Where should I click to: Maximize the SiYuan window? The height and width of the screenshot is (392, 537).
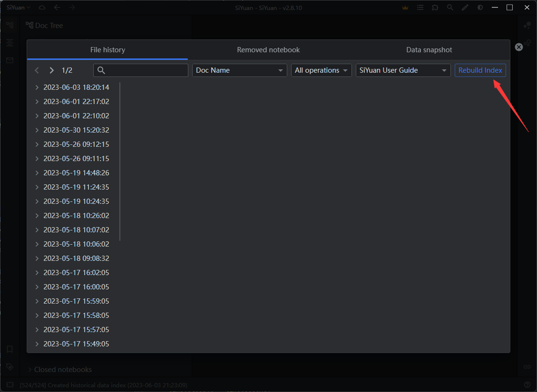pyautogui.click(x=509, y=8)
